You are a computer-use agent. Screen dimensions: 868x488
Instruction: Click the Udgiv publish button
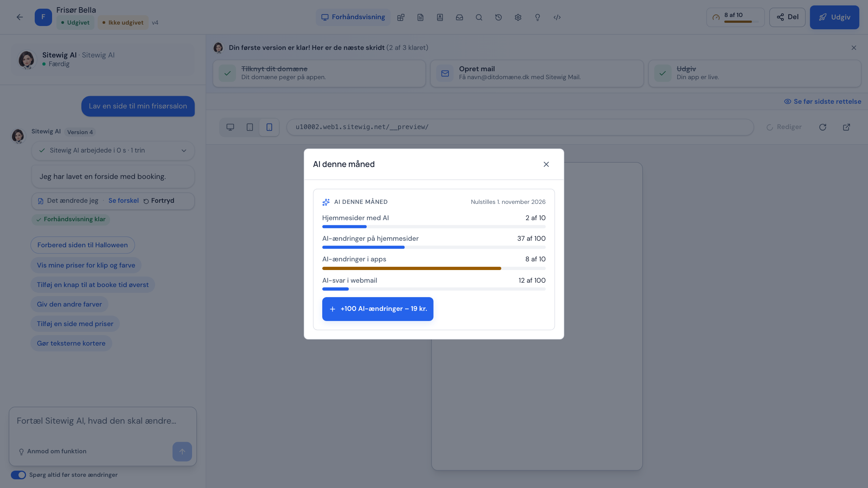coord(834,17)
